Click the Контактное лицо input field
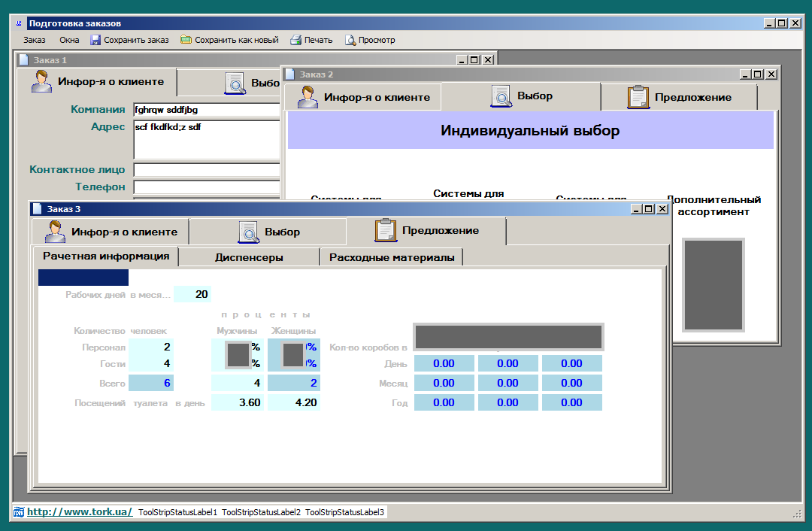The width and height of the screenshot is (812, 531). 206,170
